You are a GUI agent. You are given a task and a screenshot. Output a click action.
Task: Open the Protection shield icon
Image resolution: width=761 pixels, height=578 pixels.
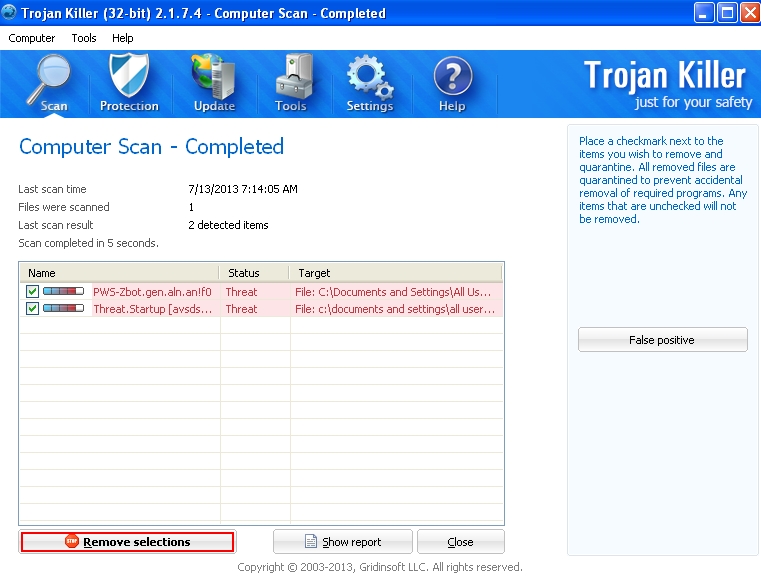point(129,84)
